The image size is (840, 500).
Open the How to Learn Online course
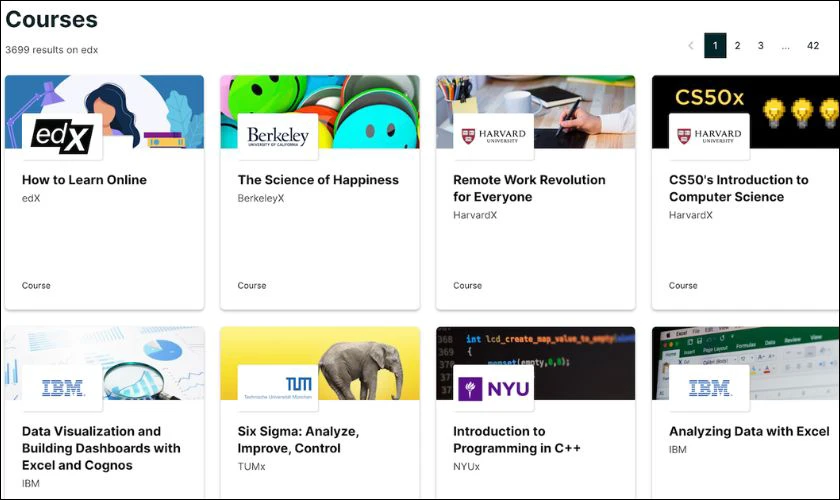[x=84, y=180]
